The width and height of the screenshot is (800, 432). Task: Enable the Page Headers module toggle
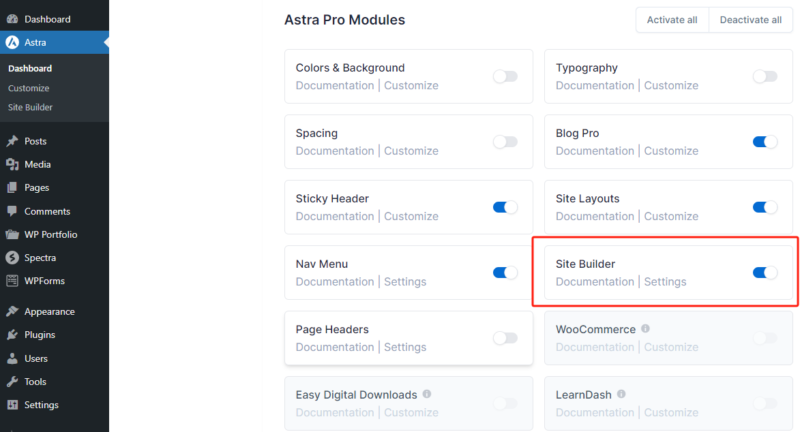(505, 338)
